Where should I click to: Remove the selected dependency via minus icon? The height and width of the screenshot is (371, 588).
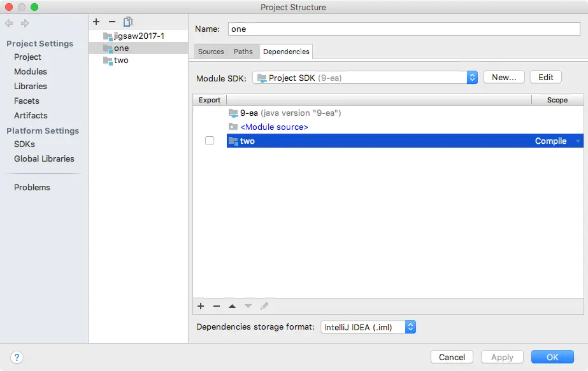click(217, 306)
